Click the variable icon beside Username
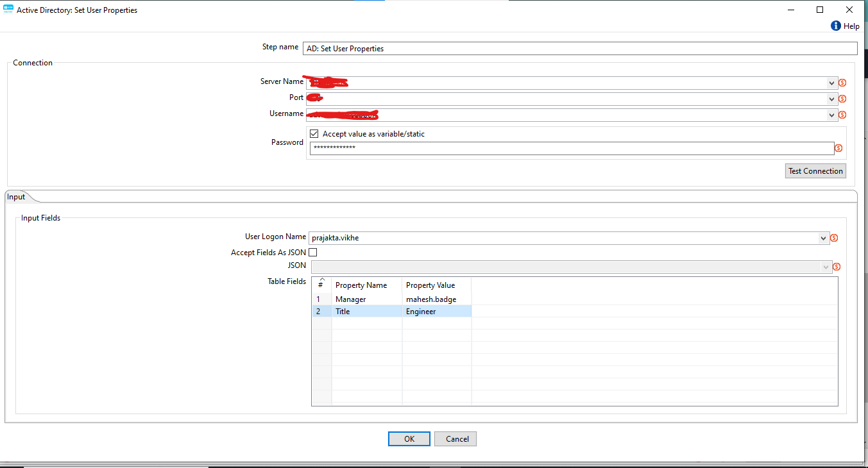This screenshot has width=868, height=468. 842,115
